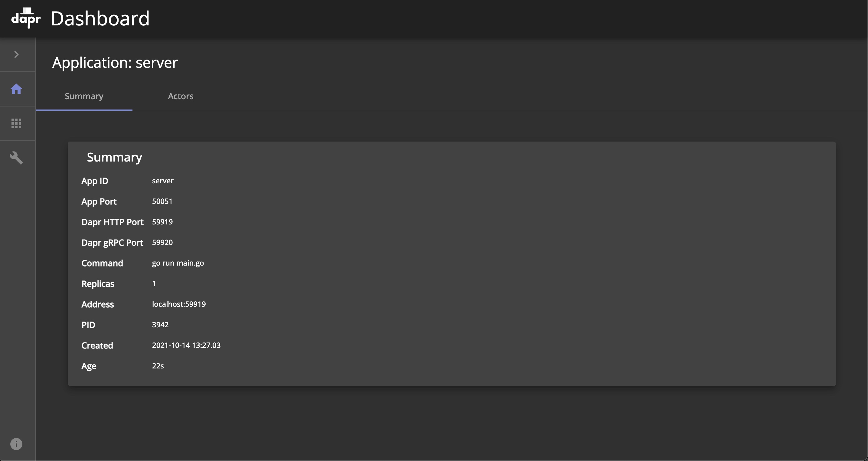Click the address localhost:59919
The width and height of the screenshot is (868, 461).
click(x=179, y=304)
